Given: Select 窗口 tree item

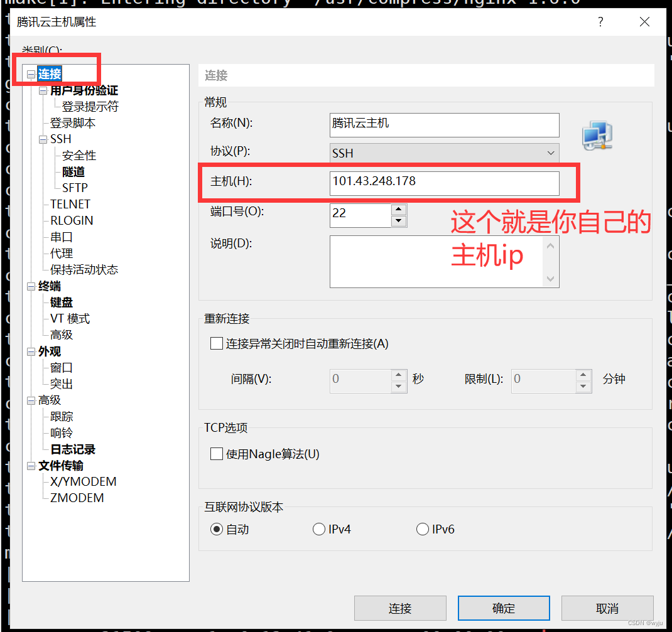Looking at the screenshot, I should pyautogui.click(x=62, y=368).
